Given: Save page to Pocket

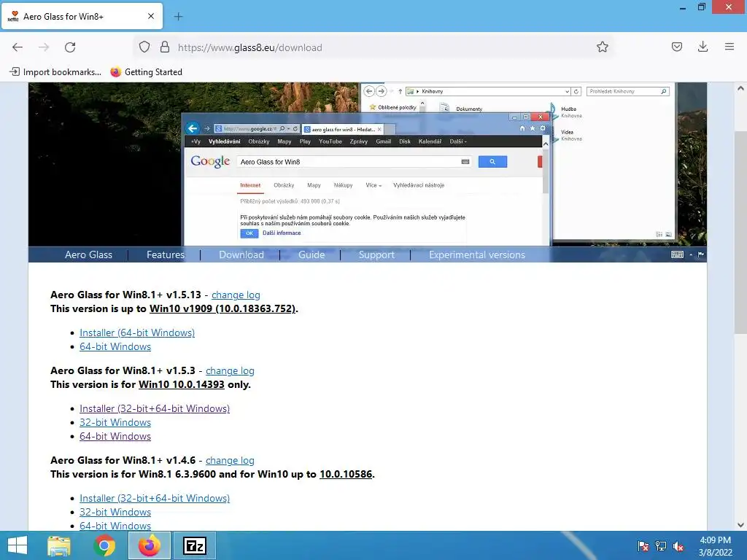Looking at the screenshot, I should [676, 47].
